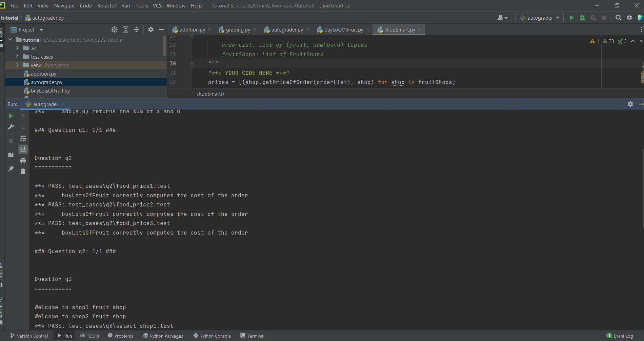Toggle soft-wrap in the Run console
Screen dimensions: 644x341
(23, 138)
